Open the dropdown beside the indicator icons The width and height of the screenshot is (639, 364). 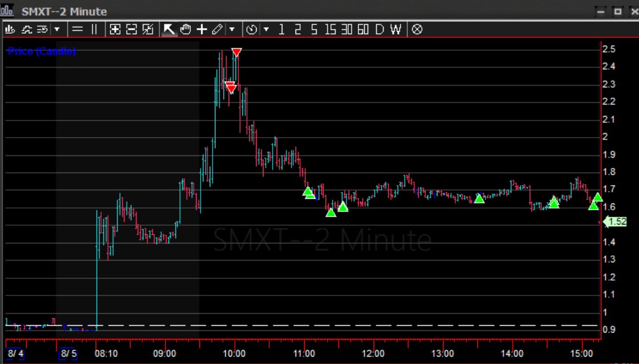[x=57, y=29]
